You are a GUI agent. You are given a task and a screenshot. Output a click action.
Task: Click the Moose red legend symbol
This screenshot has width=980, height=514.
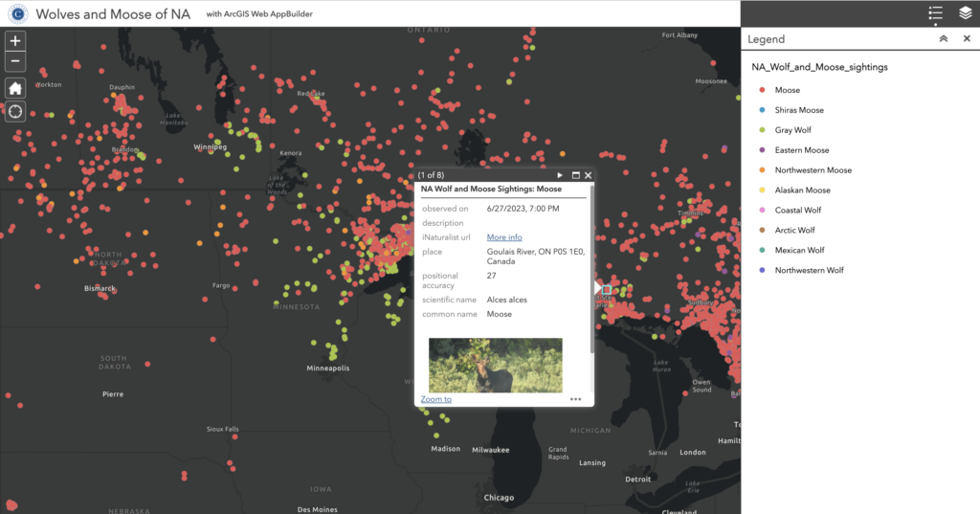click(762, 90)
